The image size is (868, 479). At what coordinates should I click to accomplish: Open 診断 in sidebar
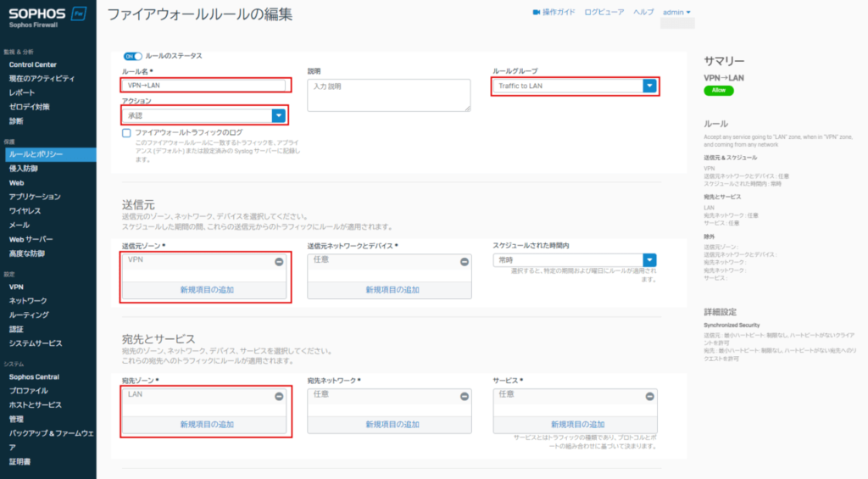pos(16,121)
